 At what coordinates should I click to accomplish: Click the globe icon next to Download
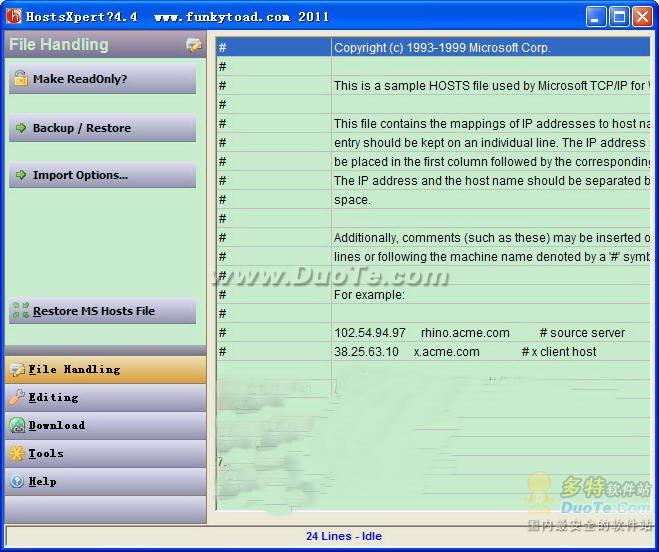[17, 425]
